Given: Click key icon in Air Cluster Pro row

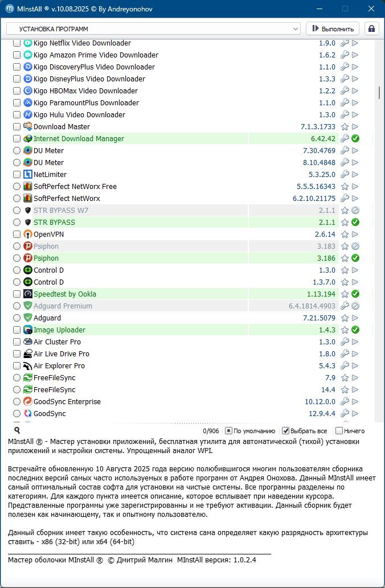Looking at the screenshot, I should [x=345, y=342].
